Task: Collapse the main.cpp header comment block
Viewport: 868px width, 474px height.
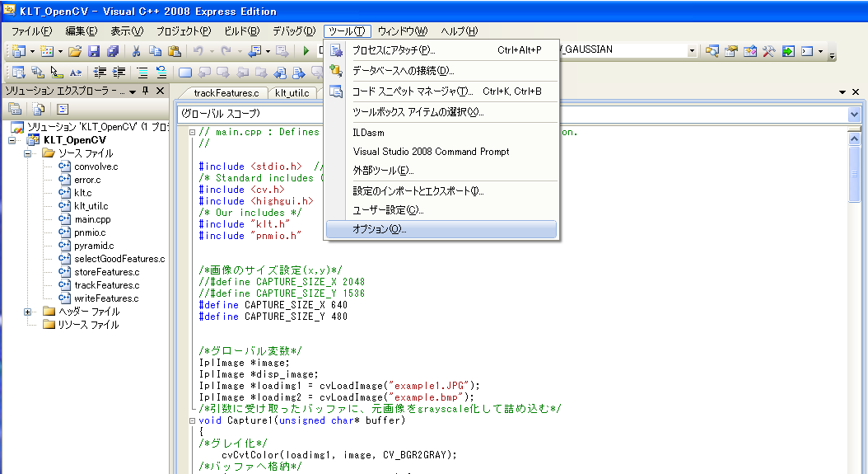Action: (192, 132)
